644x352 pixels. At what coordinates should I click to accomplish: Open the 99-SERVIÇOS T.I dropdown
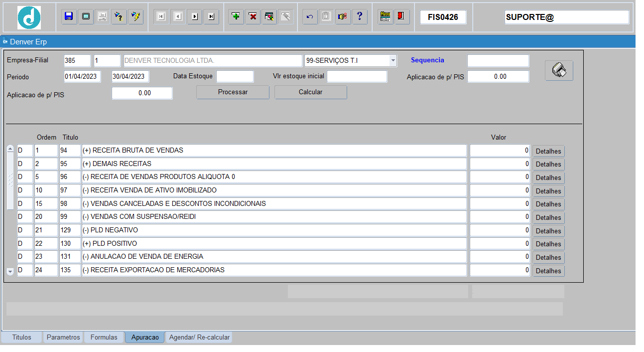pos(393,61)
